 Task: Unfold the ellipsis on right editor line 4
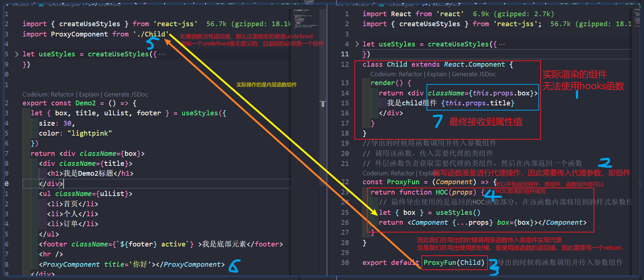pos(502,44)
